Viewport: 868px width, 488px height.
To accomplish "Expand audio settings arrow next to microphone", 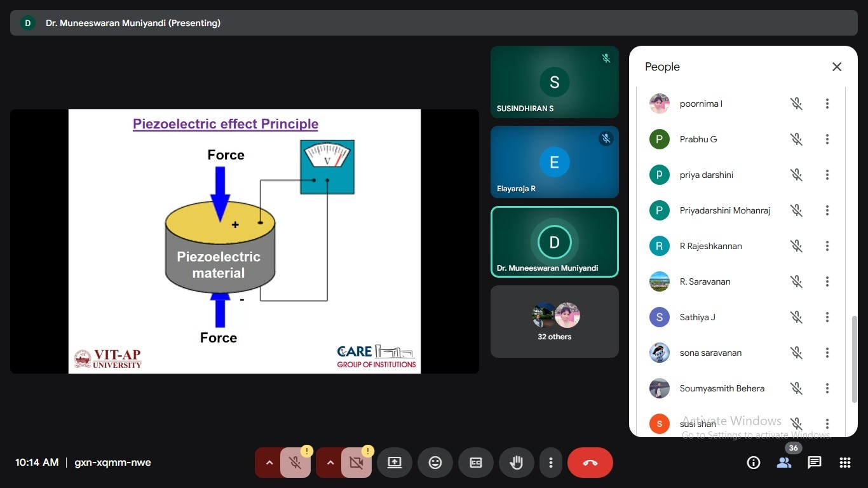I will point(269,463).
